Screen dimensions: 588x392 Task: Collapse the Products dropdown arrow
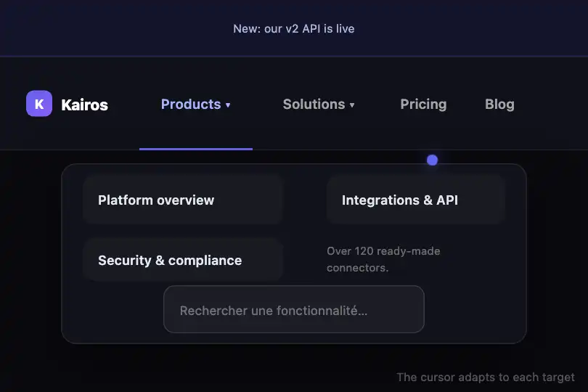228,105
